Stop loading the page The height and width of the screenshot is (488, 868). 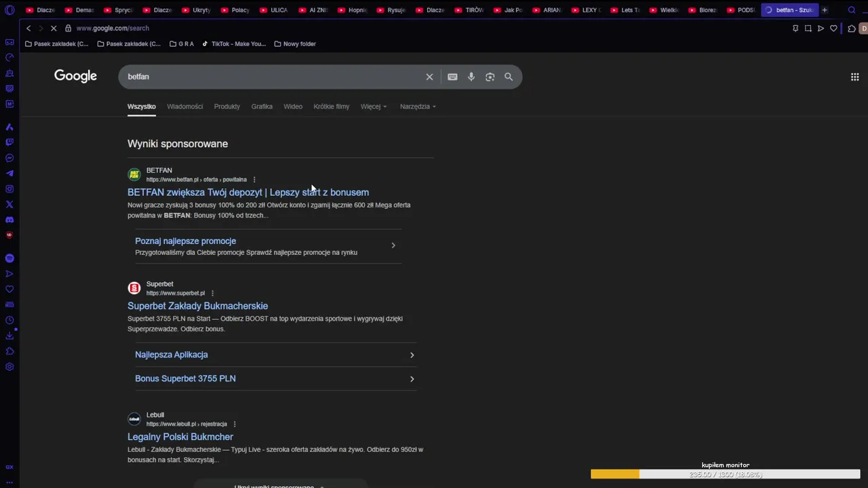[x=53, y=28]
